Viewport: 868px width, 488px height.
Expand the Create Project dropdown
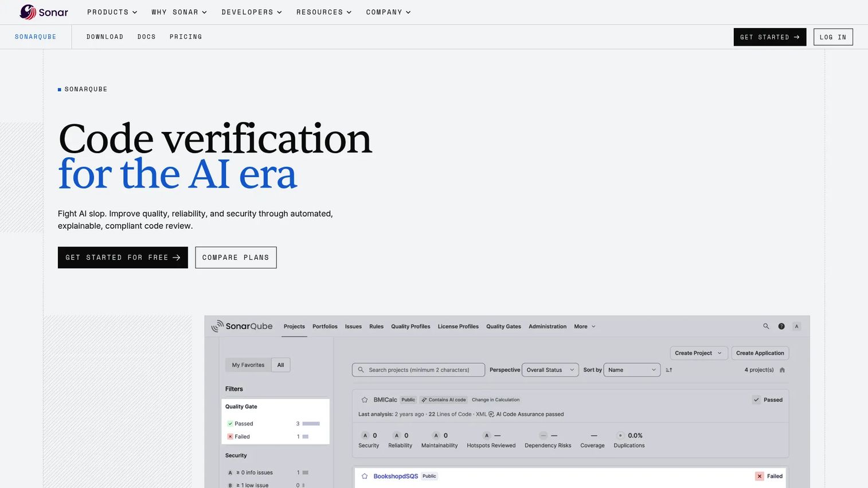(699, 353)
